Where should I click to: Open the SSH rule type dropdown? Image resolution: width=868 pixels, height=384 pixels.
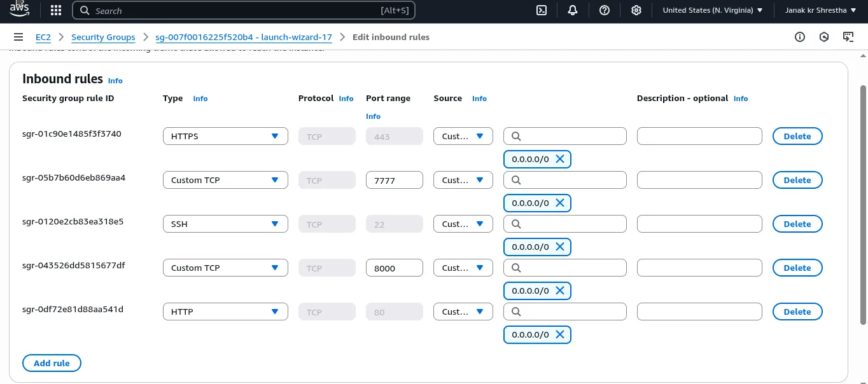[x=225, y=224]
